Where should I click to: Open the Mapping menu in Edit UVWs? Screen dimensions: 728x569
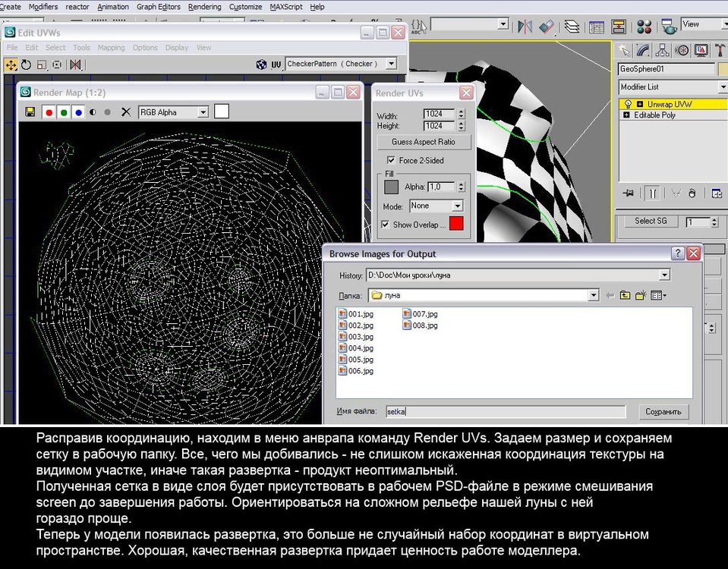[111, 48]
